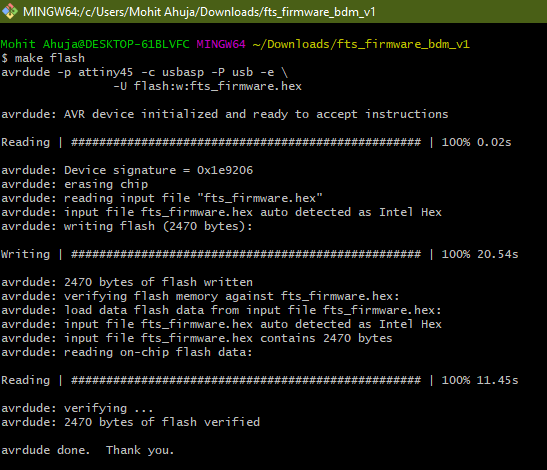Click the green username@DESKTOP-61BLVFC prompt text
This screenshot has width=547, height=470.
click(95, 44)
